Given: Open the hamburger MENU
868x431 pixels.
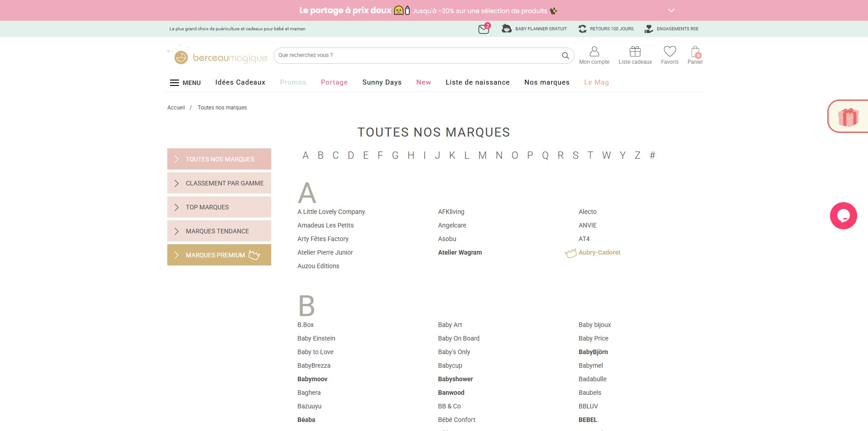Looking at the screenshot, I should (185, 83).
